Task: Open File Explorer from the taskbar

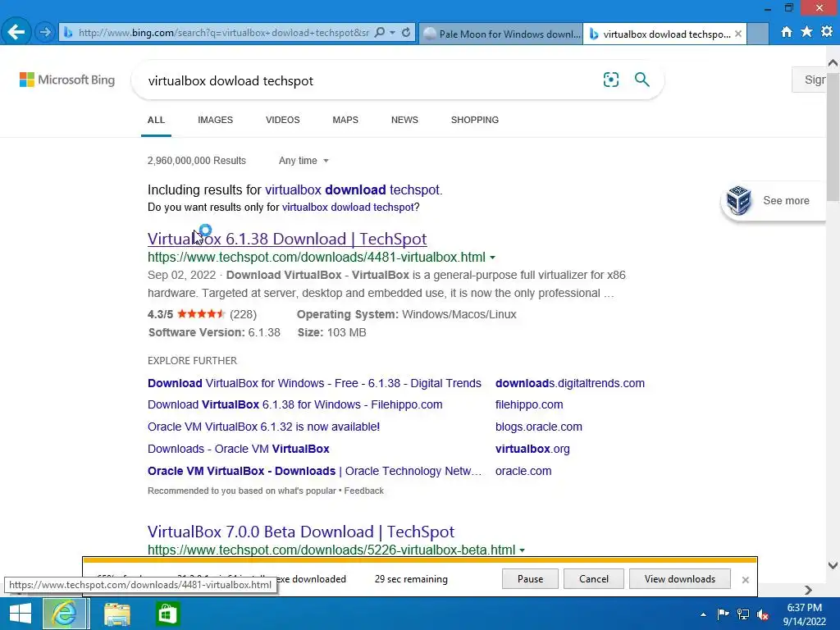Action: [116, 614]
